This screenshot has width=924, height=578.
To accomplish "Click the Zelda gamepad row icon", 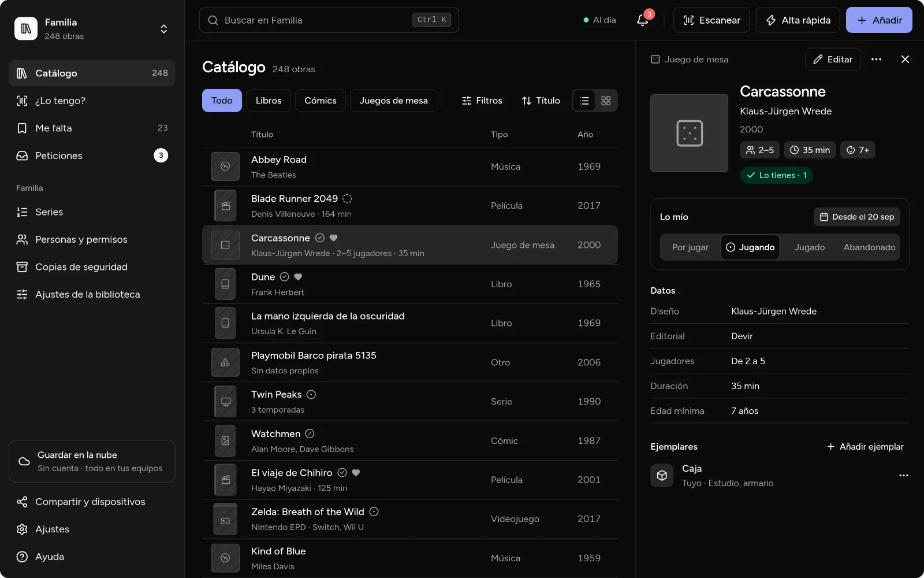I will [x=225, y=519].
